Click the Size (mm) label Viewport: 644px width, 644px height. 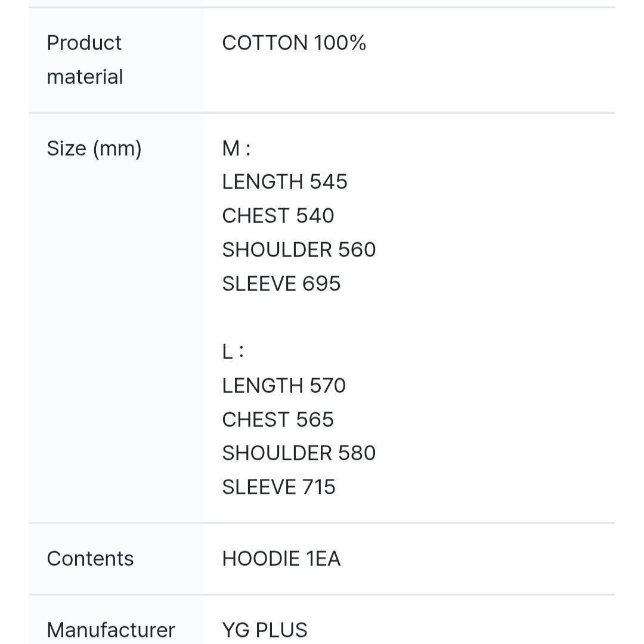pyautogui.click(x=94, y=148)
